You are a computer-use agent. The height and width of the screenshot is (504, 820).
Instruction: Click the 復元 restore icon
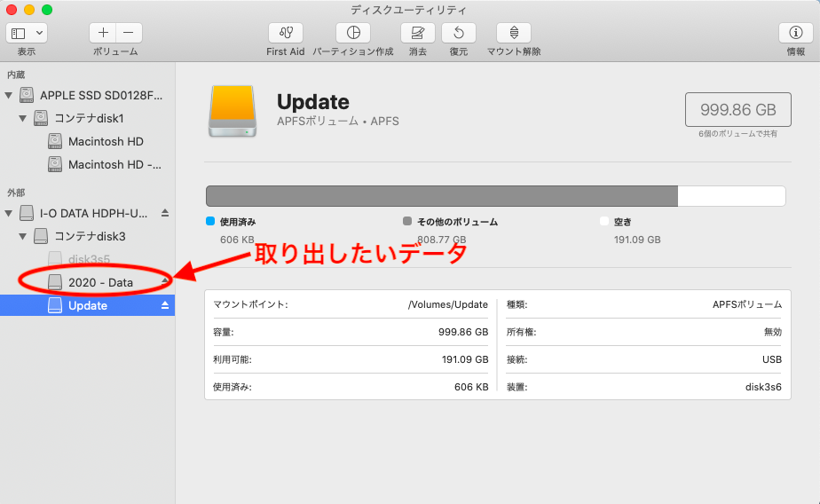[x=459, y=33]
